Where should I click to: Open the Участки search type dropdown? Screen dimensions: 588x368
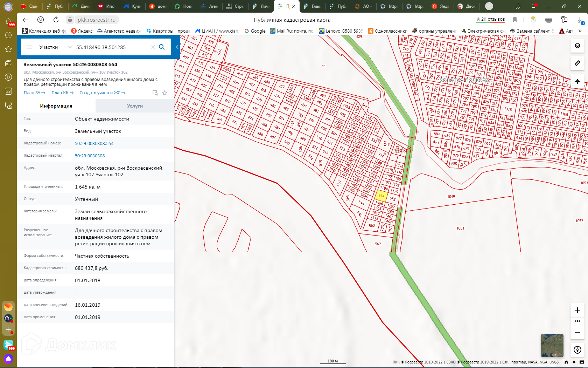(70, 47)
